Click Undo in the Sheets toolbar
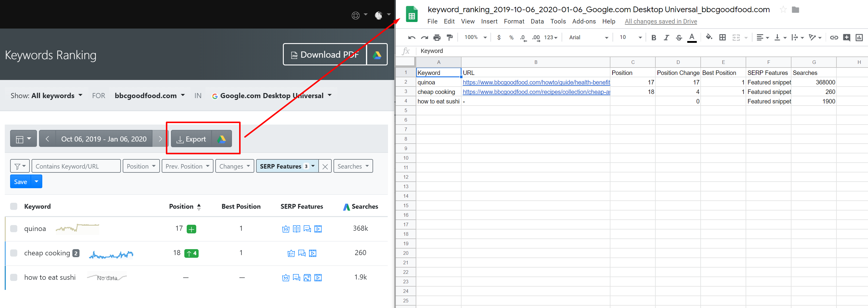Viewport: 868px width, 308px height. pyautogui.click(x=412, y=37)
